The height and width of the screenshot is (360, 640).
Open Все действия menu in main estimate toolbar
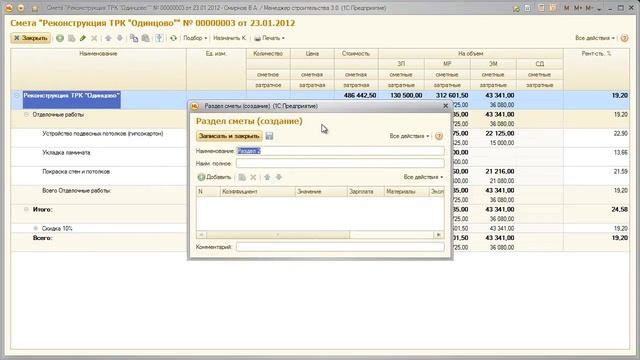pyautogui.click(x=595, y=38)
